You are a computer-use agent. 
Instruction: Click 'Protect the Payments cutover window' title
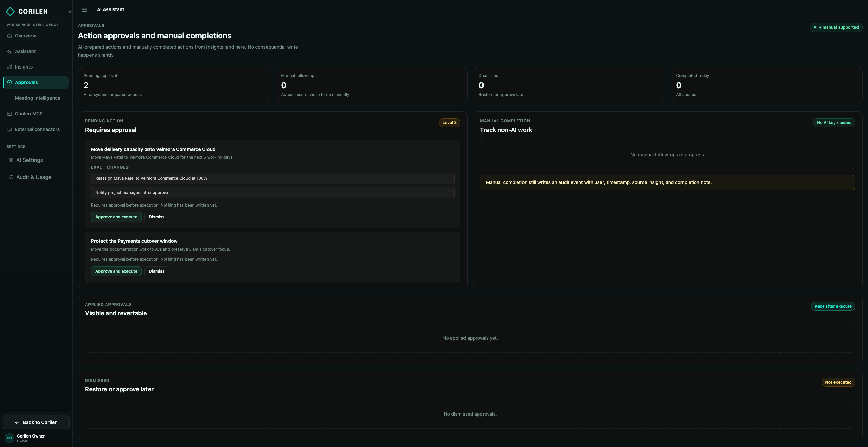134,241
